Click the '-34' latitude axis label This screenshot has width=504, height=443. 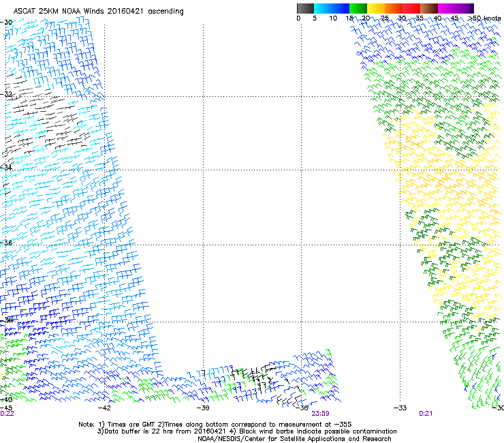(6, 167)
